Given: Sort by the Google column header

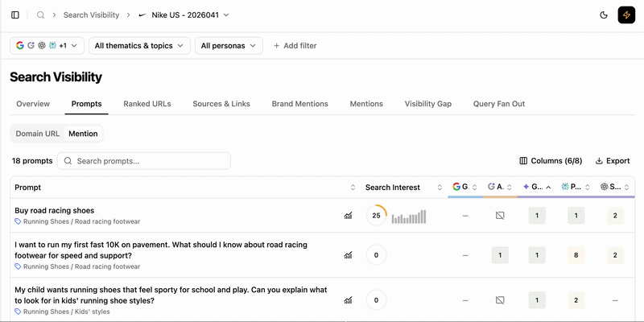Looking at the screenshot, I should tap(465, 188).
